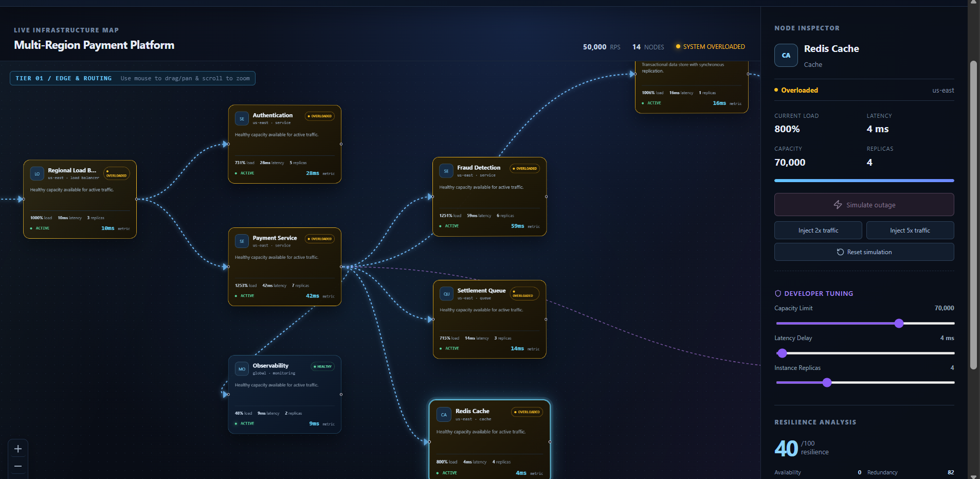The width and height of the screenshot is (980, 479).
Task: Click the Observability MO icon
Action: click(242, 369)
